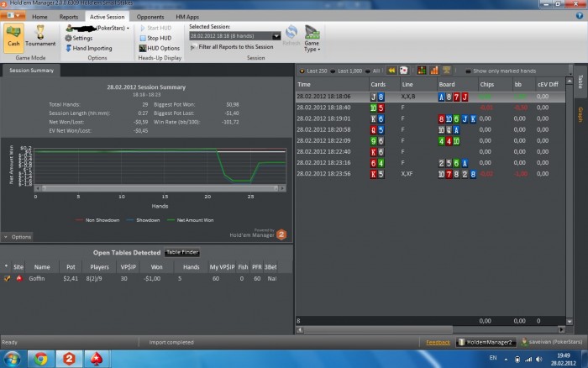The image size is (588, 368).
Task: Open Hand Importing options
Action: tap(88, 48)
